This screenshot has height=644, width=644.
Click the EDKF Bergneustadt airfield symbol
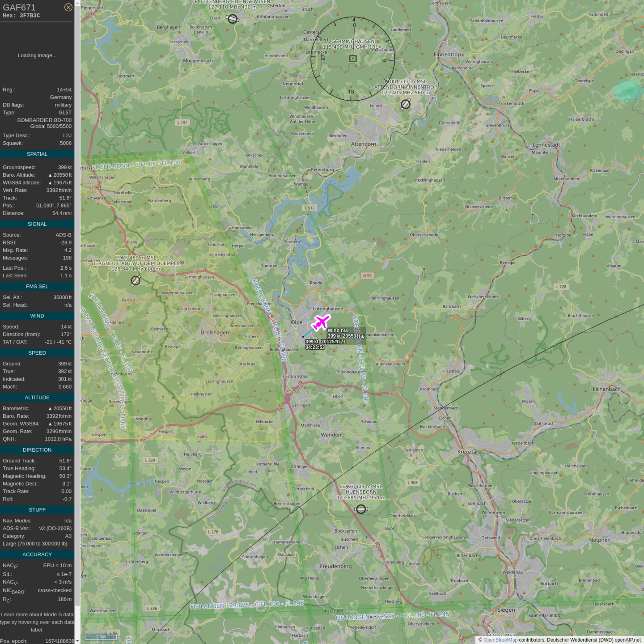(136, 280)
